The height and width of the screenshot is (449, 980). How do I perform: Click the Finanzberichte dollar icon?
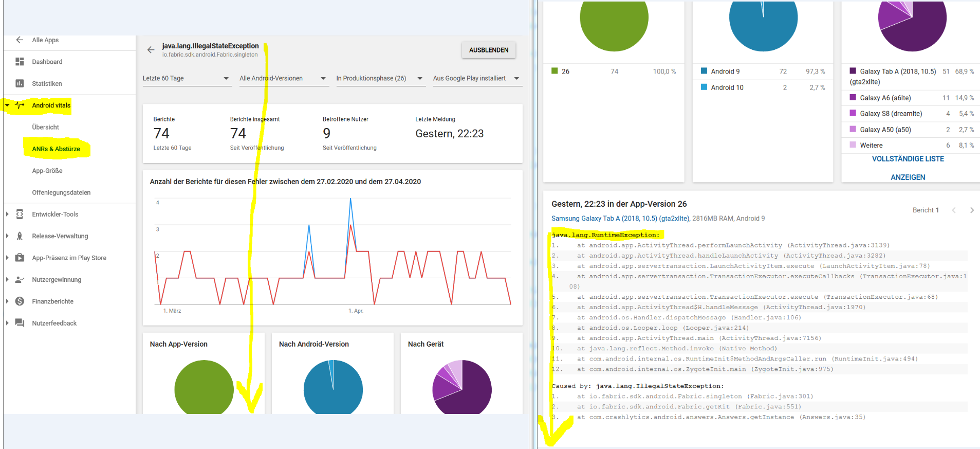(x=20, y=301)
